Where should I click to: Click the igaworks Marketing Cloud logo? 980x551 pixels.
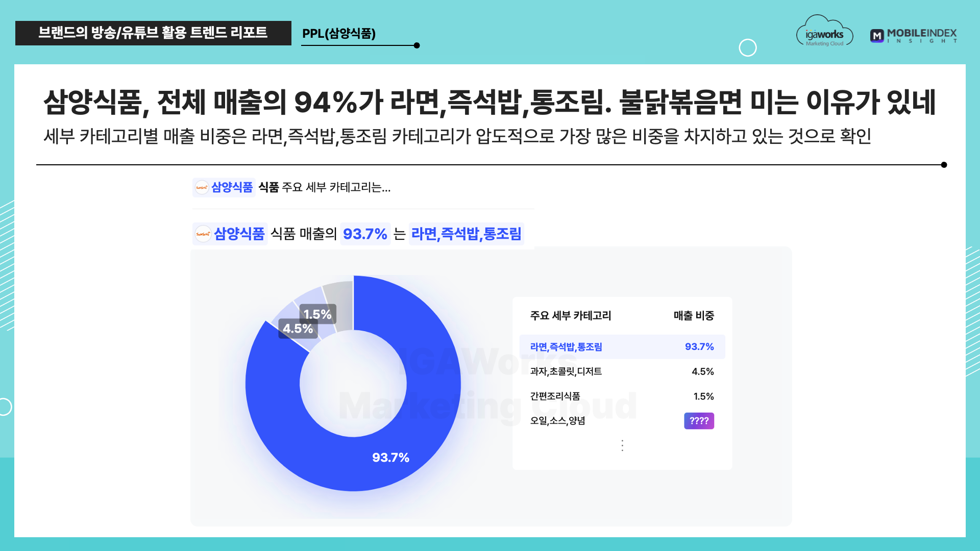pyautogui.click(x=824, y=32)
